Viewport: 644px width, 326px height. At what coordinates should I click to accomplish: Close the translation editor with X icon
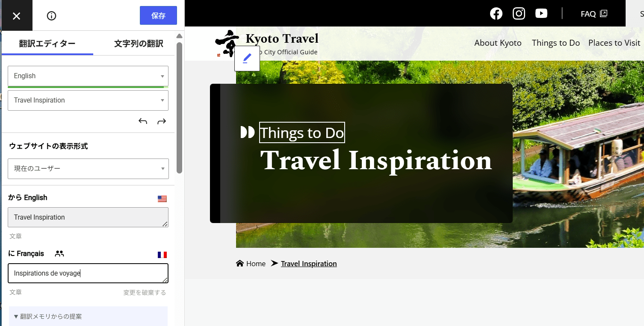tap(16, 16)
